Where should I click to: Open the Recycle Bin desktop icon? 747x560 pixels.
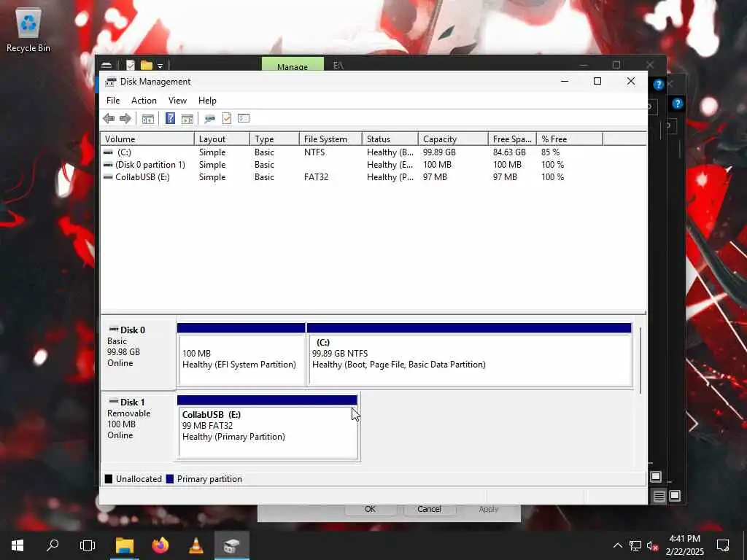coord(28,30)
